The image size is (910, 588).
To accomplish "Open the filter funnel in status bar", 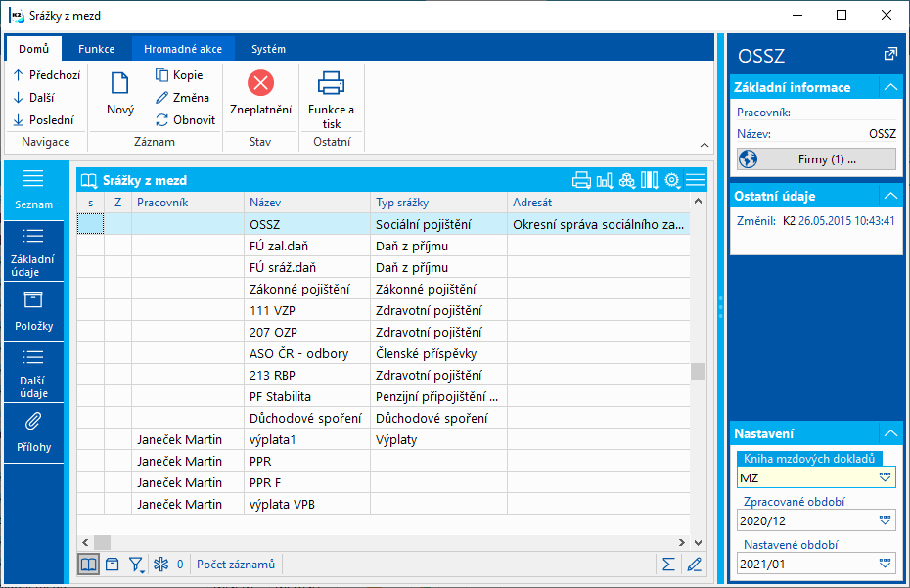I will (136, 565).
